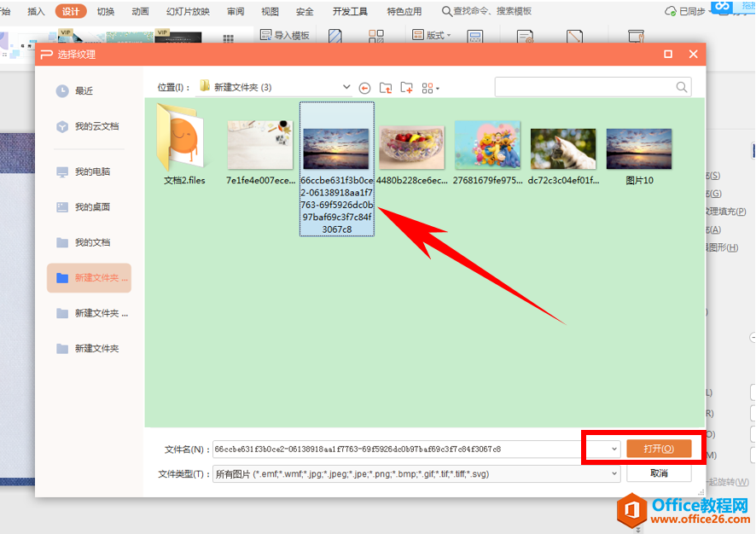756x534 pixels.
Task: Switch to the 插入 ribbon tab
Action: coord(36,11)
